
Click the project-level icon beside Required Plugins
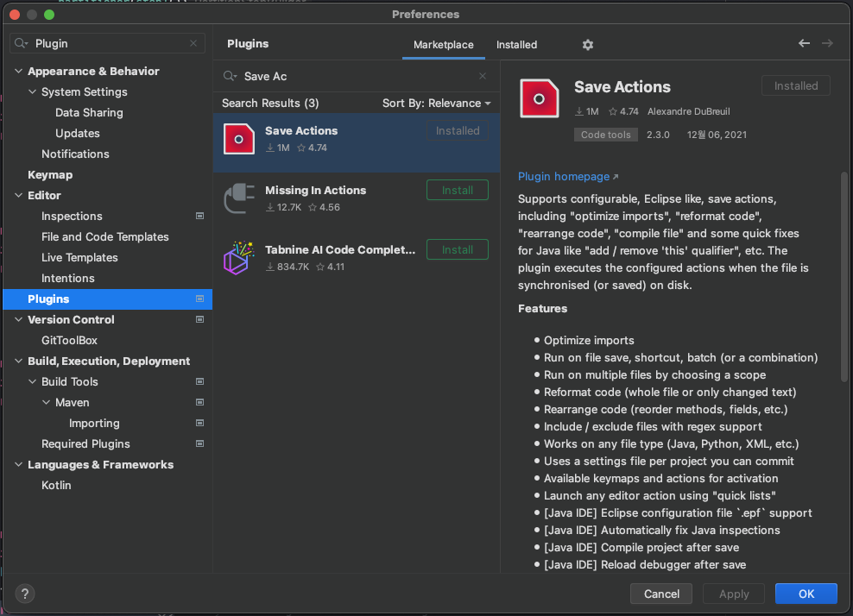[199, 443]
